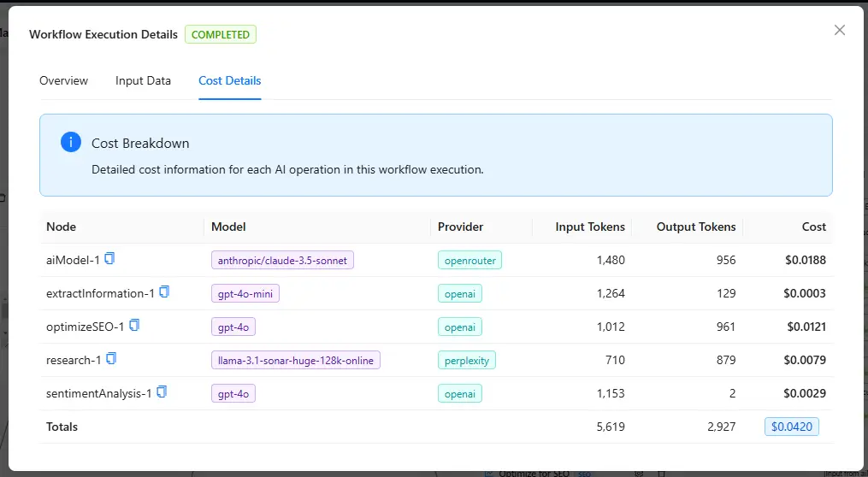
Task: Click the openai tag in sentimentAnalysis-1 row
Action: (x=460, y=393)
